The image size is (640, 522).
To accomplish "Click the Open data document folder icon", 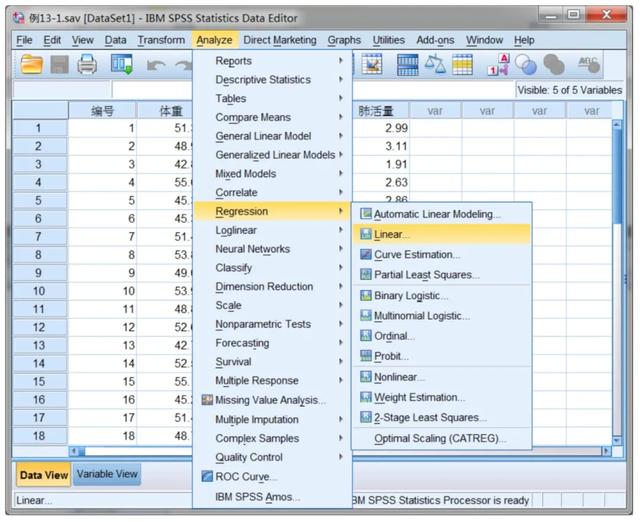I will [32, 65].
